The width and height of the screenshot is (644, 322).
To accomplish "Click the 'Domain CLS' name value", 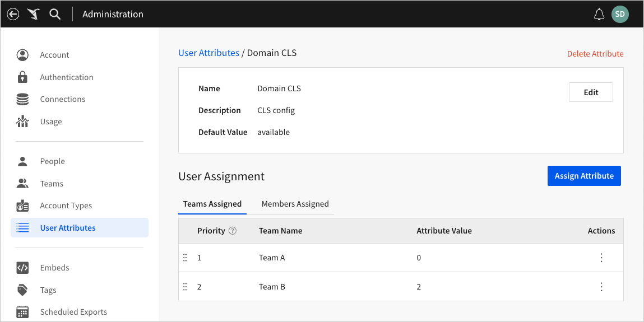I will click(x=279, y=88).
